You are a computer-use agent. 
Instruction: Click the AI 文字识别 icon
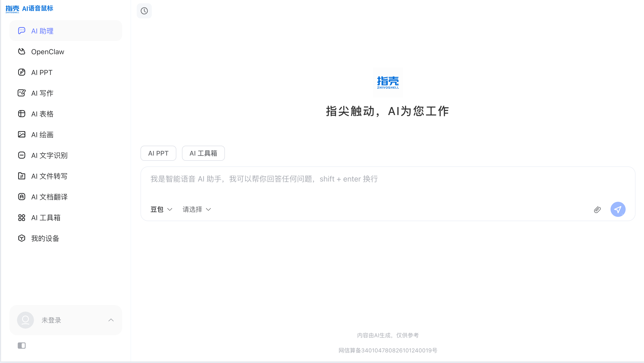pos(22,155)
